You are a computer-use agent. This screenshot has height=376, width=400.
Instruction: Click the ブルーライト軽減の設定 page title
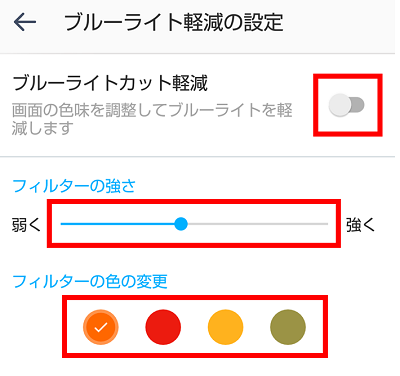[x=174, y=22]
